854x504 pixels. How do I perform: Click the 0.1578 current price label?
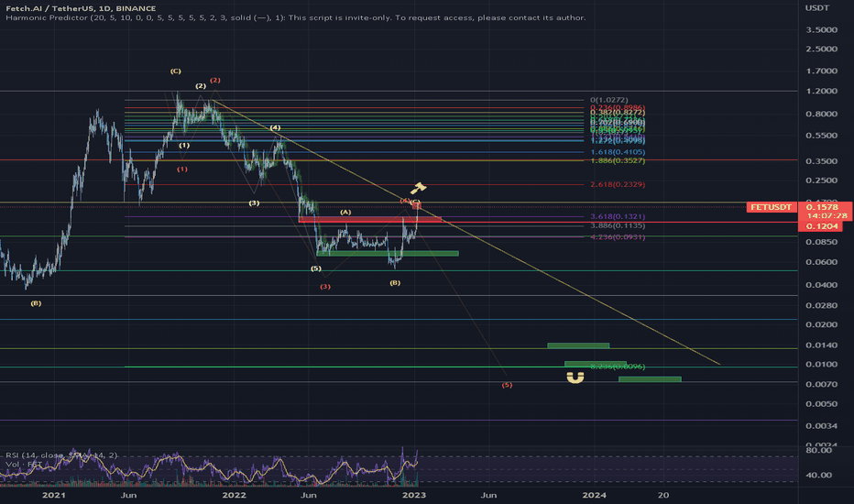pos(822,207)
